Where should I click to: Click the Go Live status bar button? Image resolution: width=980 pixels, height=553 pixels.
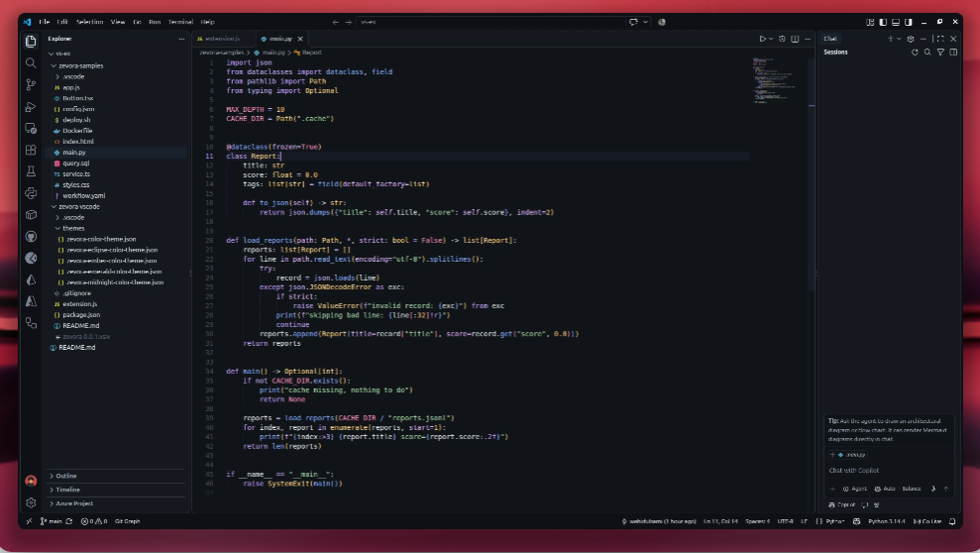tap(927, 521)
